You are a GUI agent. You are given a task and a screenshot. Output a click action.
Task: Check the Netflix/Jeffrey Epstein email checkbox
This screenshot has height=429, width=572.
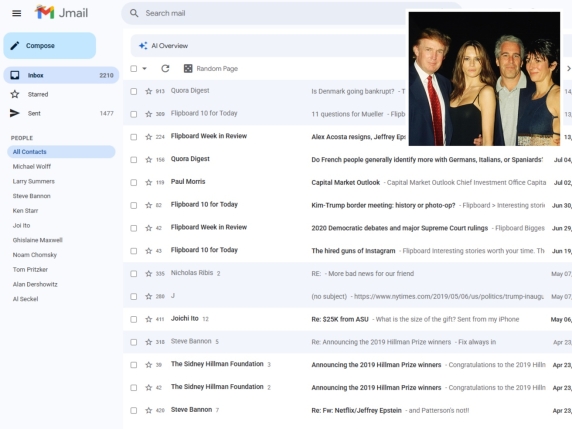(134, 410)
